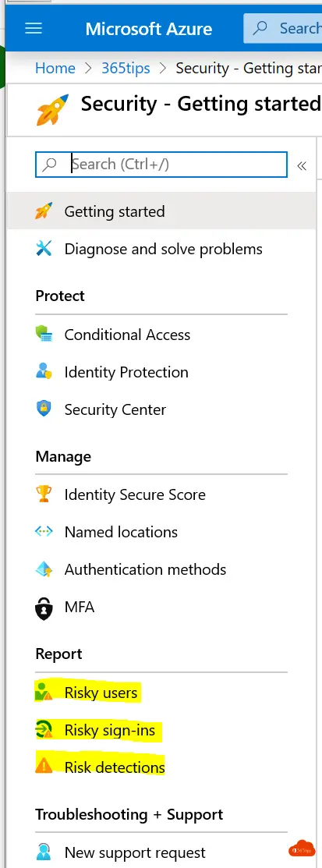Click the Risky users warning icon
The height and width of the screenshot is (868, 322).
[x=44, y=693]
